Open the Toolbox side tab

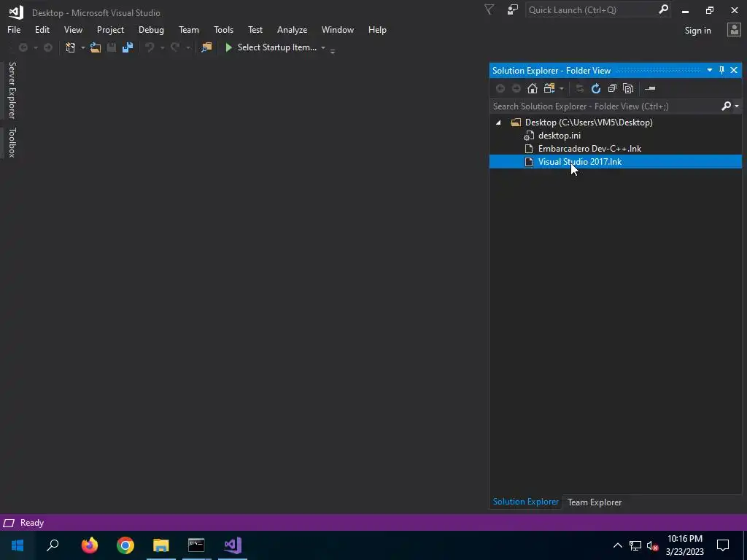[x=12, y=142]
